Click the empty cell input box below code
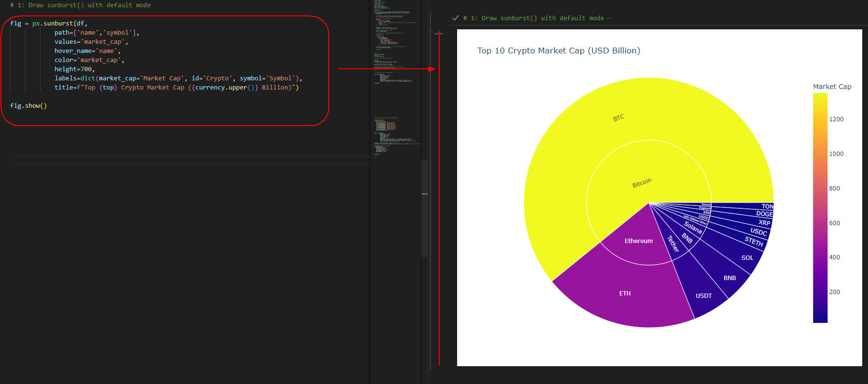This screenshot has height=384, width=868. pos(190,160)
